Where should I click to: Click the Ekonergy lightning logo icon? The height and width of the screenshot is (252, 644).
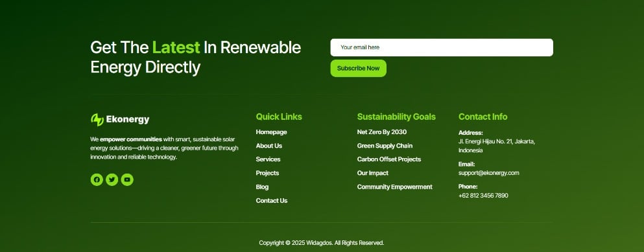pos(97,120)
